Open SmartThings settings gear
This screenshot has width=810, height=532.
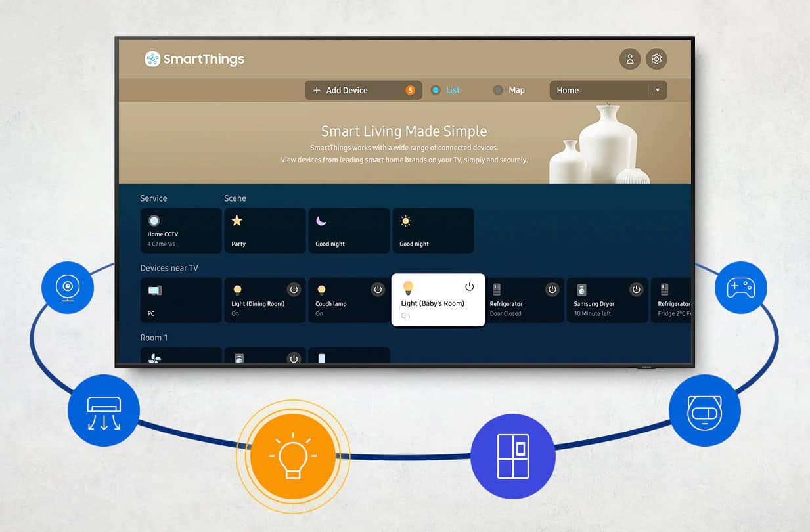(656, 58)
